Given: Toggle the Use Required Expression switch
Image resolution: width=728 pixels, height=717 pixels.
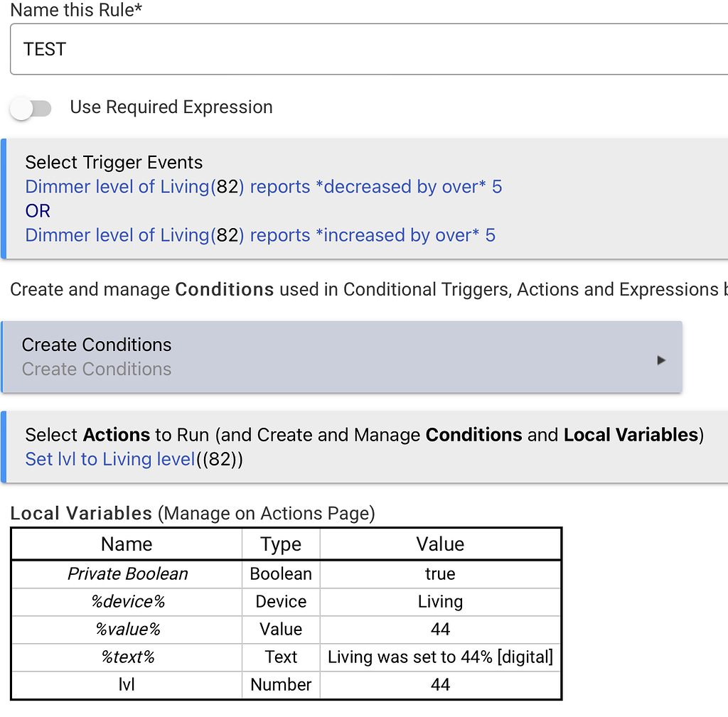Looking at the screenshot, I should click(31, 108).
